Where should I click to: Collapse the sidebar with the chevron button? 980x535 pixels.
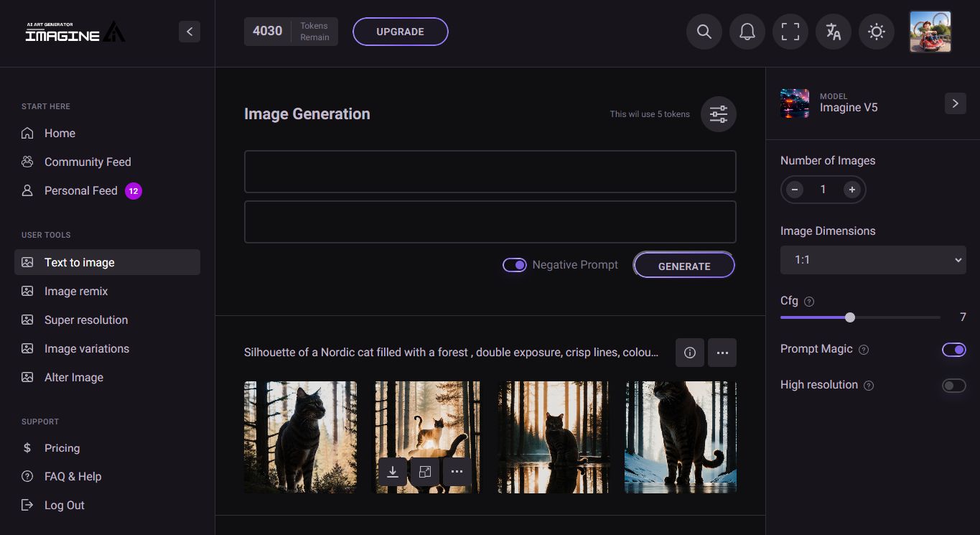190,32
